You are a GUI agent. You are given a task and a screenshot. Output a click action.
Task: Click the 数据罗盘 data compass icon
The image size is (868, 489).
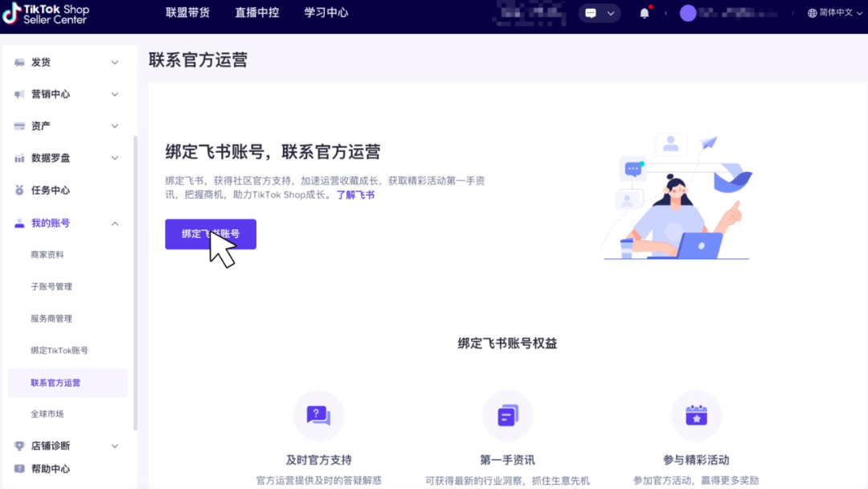[18, 158]
